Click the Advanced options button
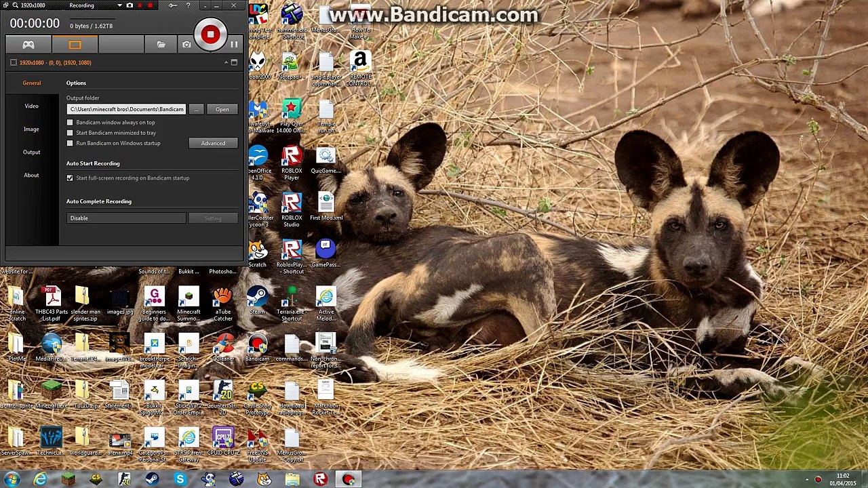 pos(213,143)
